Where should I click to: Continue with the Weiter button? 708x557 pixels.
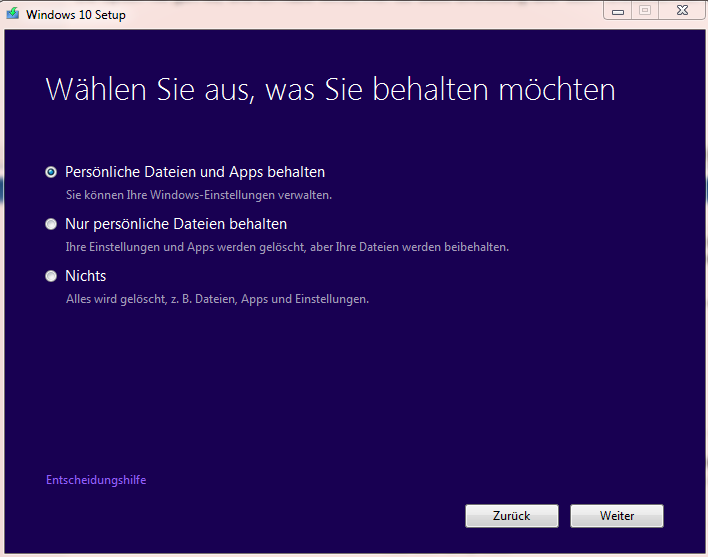tap(617, 516)
